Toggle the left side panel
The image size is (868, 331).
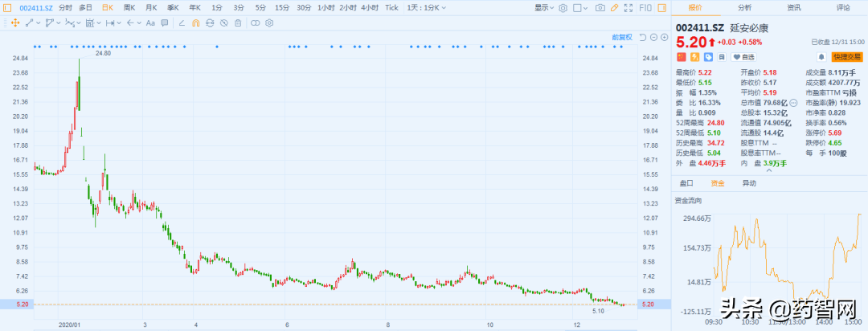(x=7, y=8)
